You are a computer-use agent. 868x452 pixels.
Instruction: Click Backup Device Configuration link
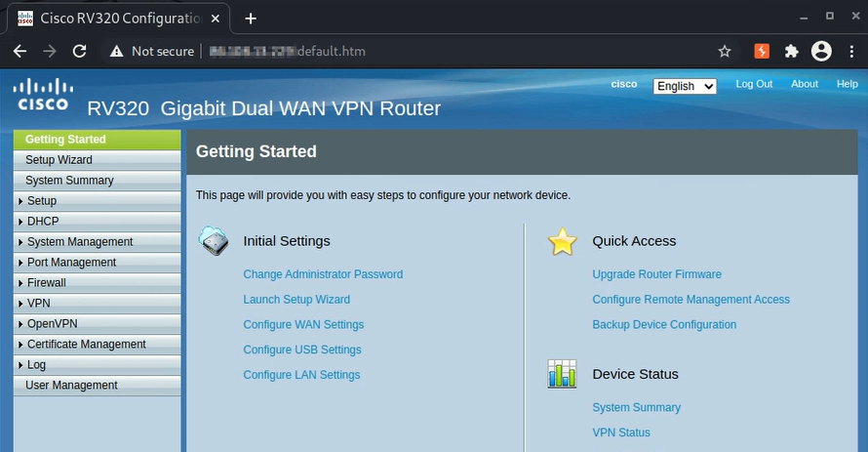tap(664, 324)
